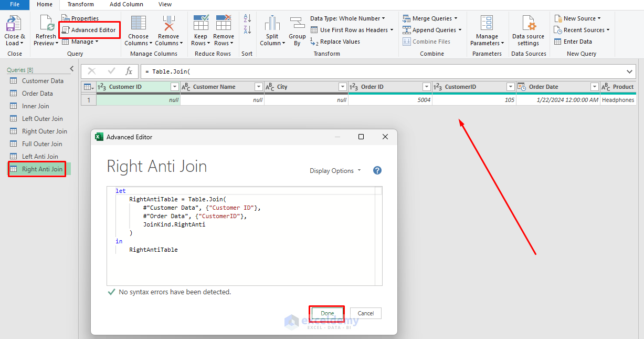Select the Left Anti Join query

[x=39, y=157]
